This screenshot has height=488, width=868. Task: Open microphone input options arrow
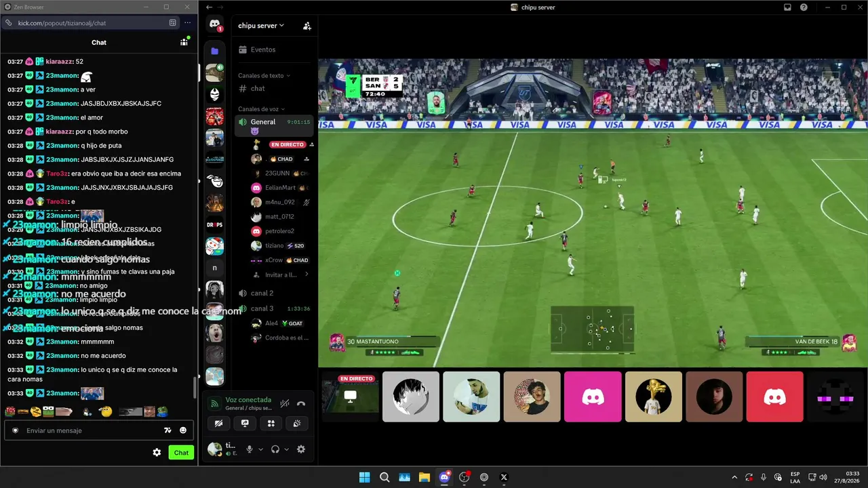tap(260, 449)
